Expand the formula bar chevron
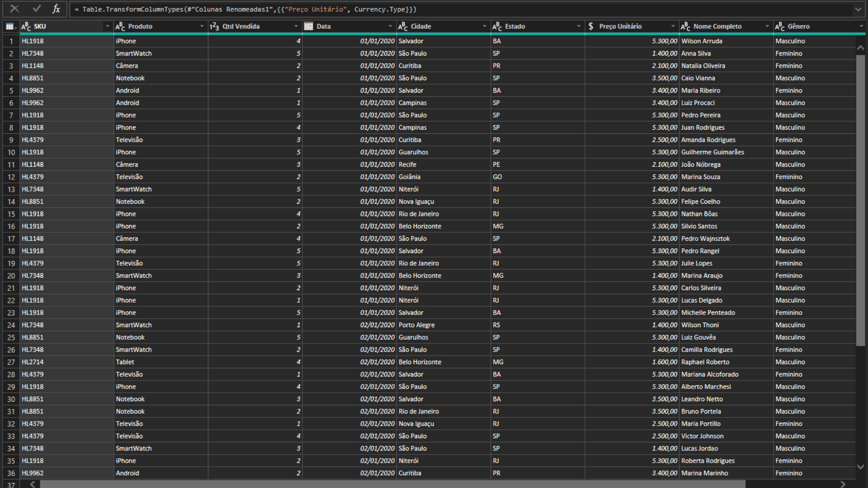The width and height of the screenshot is (868, 488). pyautogui.click(x=858, y=9)
